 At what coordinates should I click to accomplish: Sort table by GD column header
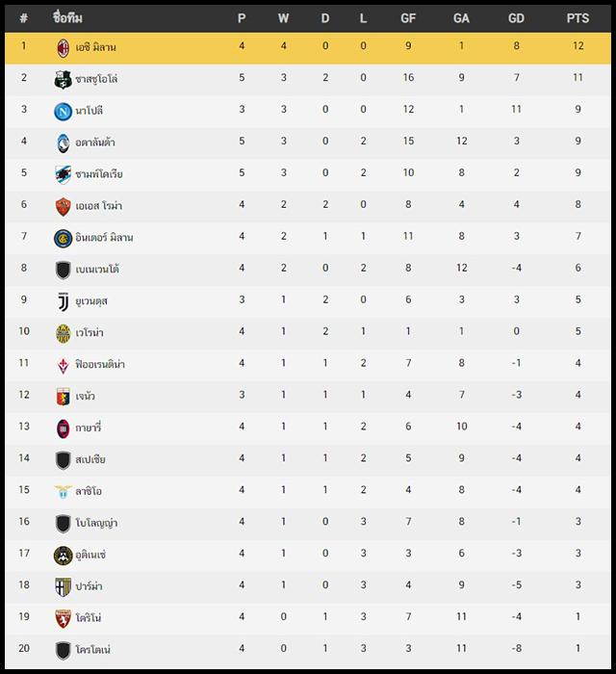click(x=516, y=18)
